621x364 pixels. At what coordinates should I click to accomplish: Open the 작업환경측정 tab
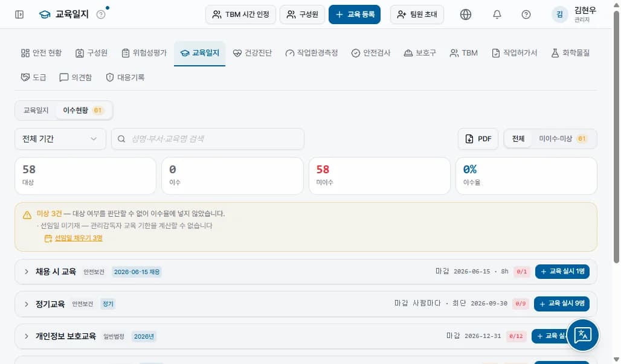[312, 53]
